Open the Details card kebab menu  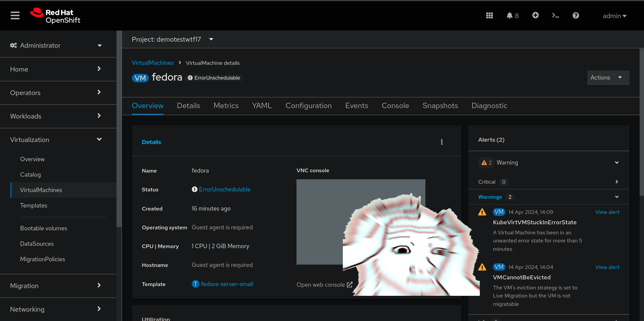[442, 142]
